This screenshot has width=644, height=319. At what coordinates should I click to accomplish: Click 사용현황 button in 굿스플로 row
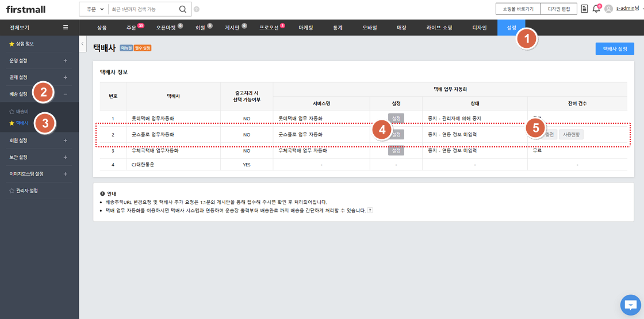[571, 134]
